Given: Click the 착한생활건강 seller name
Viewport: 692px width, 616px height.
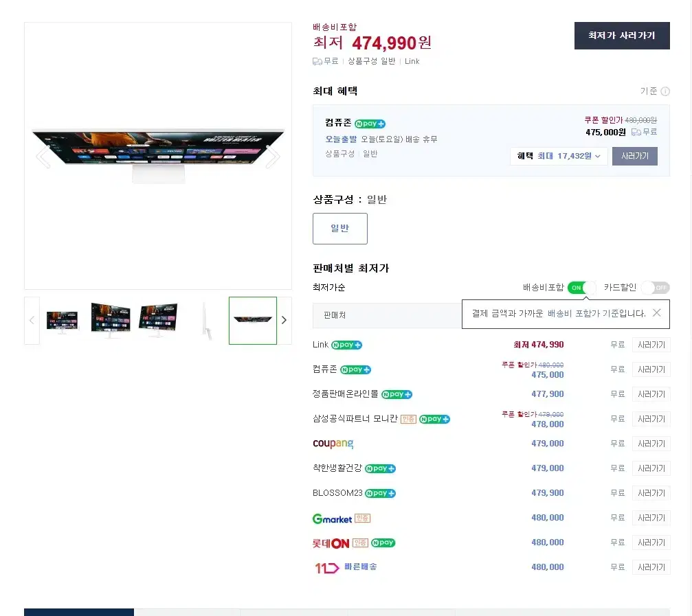Looking at the screenshot, I should click(337, 468).
